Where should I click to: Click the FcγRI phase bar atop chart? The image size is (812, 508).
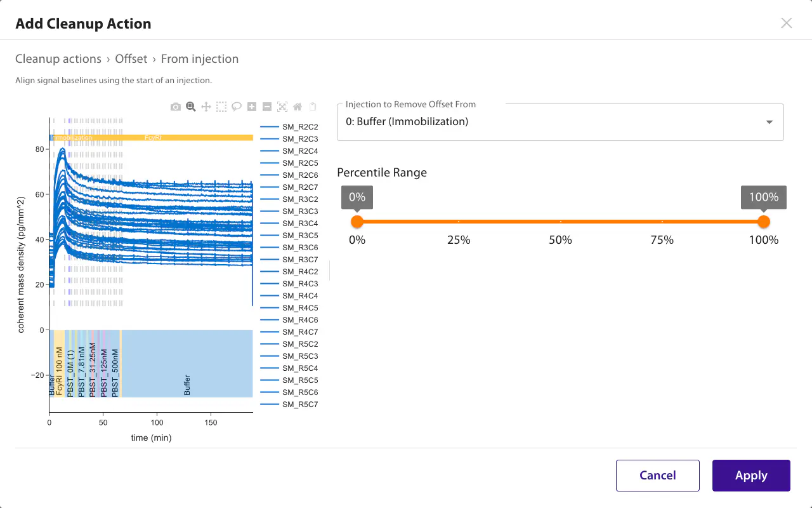154,138
